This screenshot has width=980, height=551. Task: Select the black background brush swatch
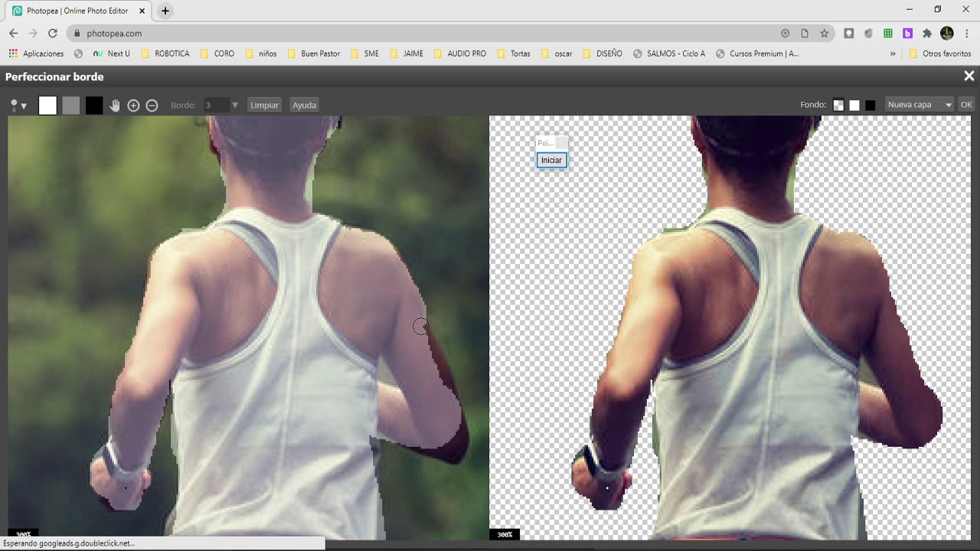click(x=93, y=106)
